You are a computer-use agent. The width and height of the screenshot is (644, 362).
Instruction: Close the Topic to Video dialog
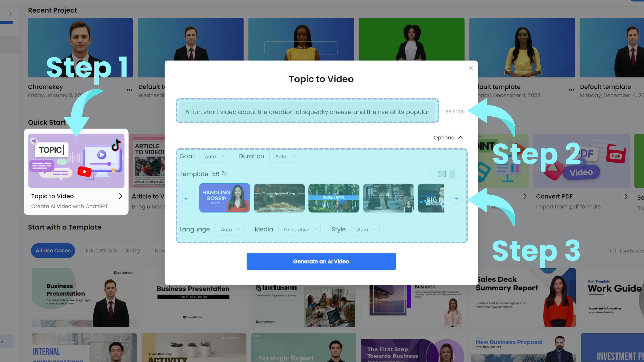[471, 68]
